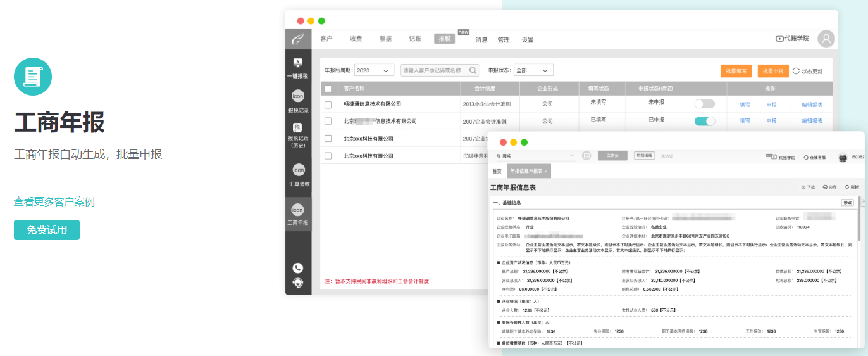
Task: Click the 状态更新 refresh icon
Action: tap(797, 71)
